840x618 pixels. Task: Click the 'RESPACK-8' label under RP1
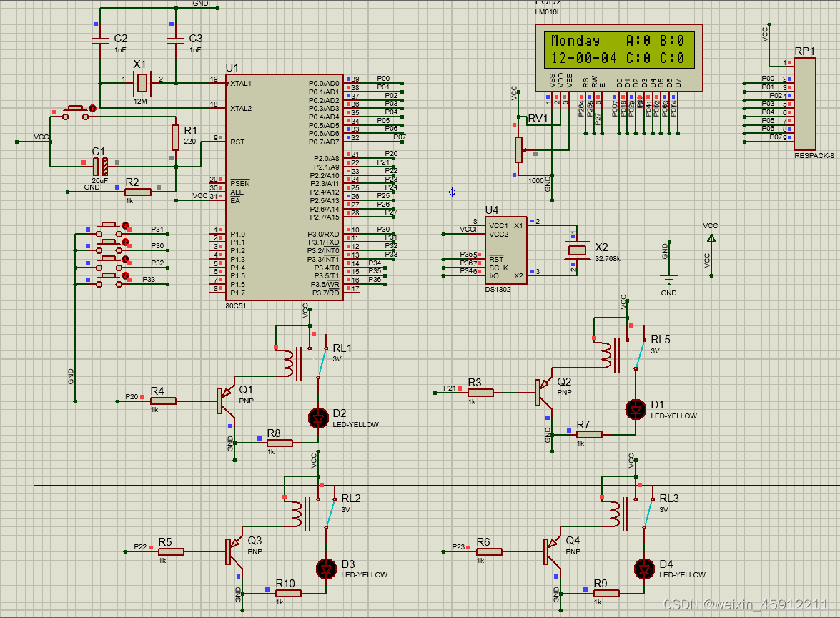tap(814, 156)
